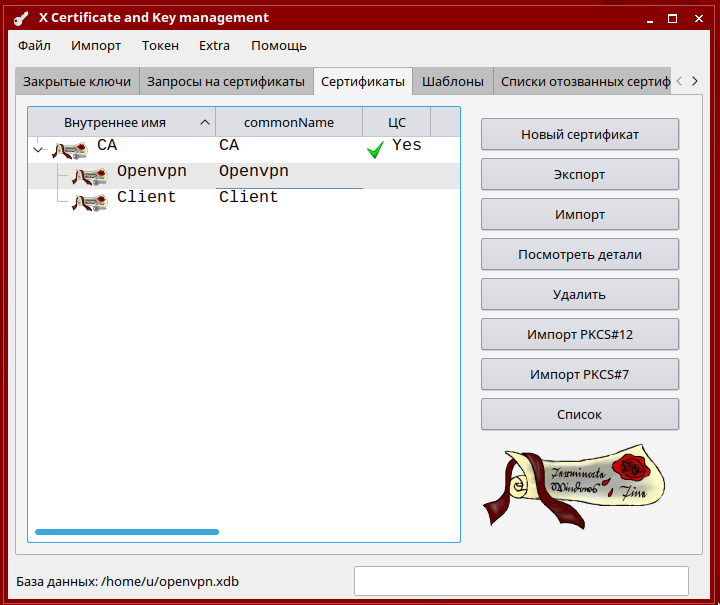Click the CA certificate icon

[x=70, y=149]
